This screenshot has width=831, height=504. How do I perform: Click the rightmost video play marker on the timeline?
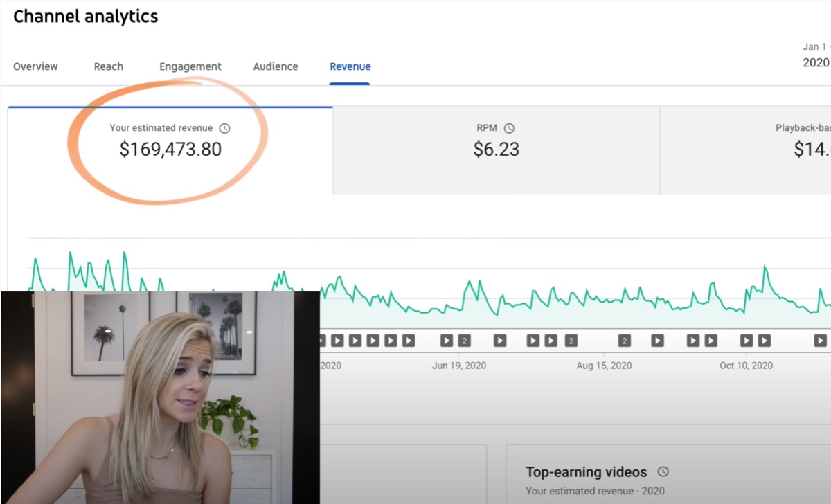pos(820,341)
